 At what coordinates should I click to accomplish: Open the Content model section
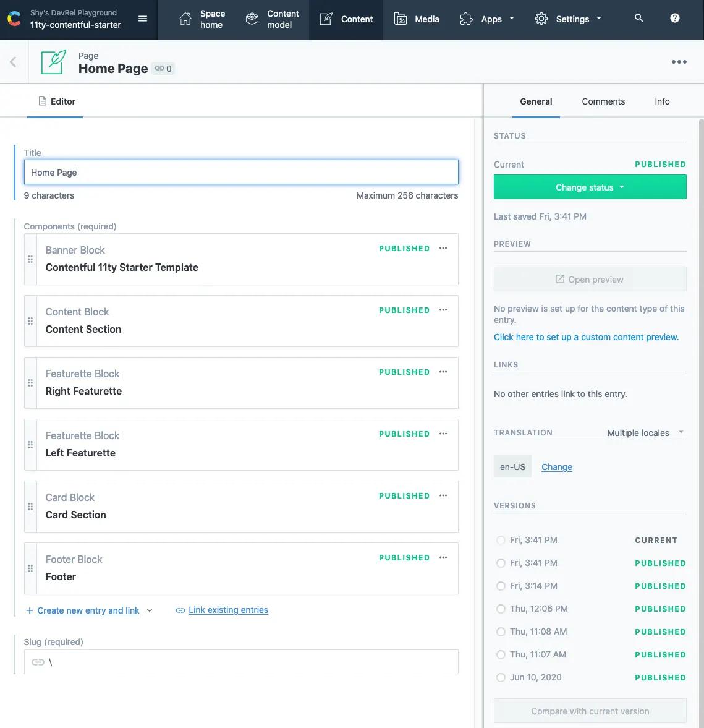click(x=273, y=19)
